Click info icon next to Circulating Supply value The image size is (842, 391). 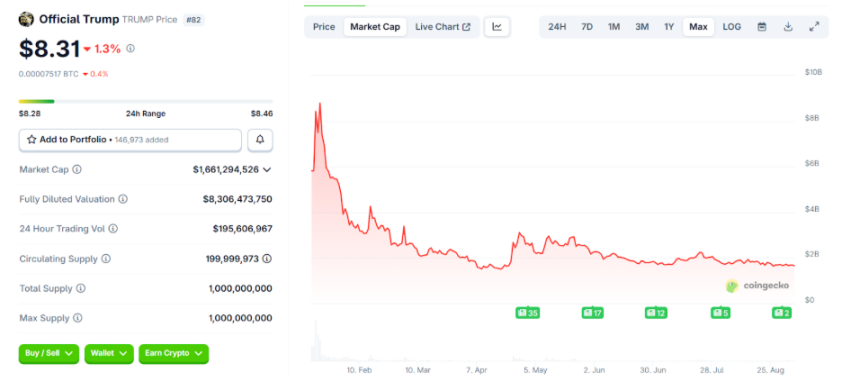point(267,259)
